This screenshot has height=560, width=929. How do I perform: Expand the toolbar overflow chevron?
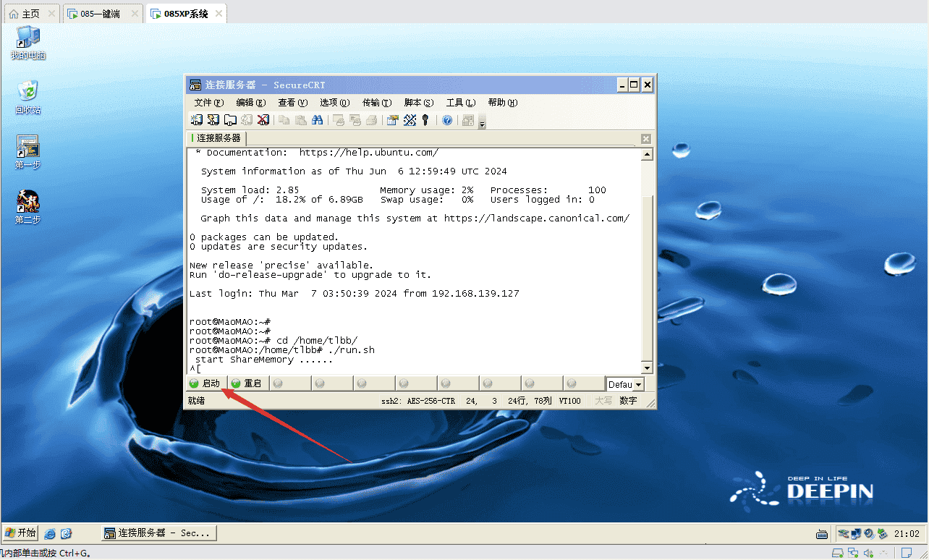click(x=481, y=124)
